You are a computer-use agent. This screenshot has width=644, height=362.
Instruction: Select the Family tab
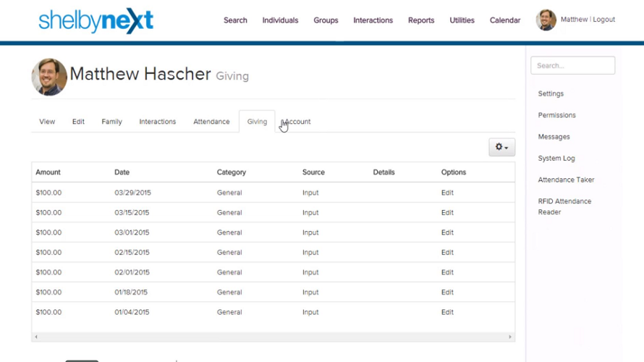pos(111,122)
